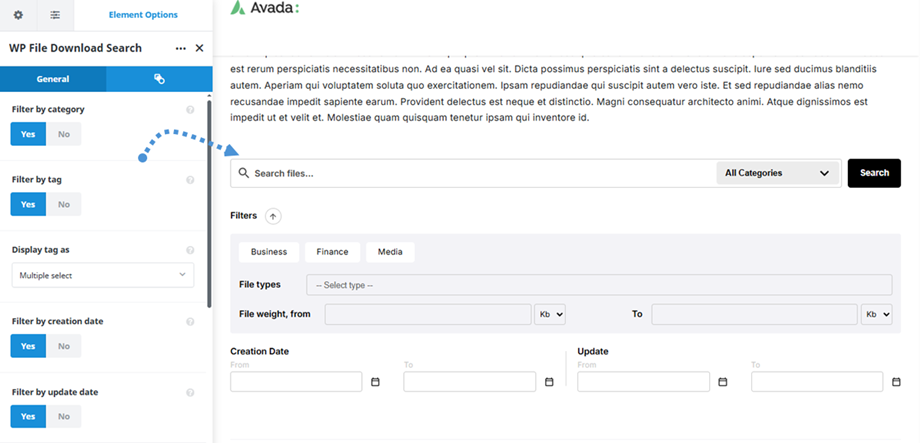Open the three-dot more options menu
This screenshot has height=443, width=920.
coord(181,49)
